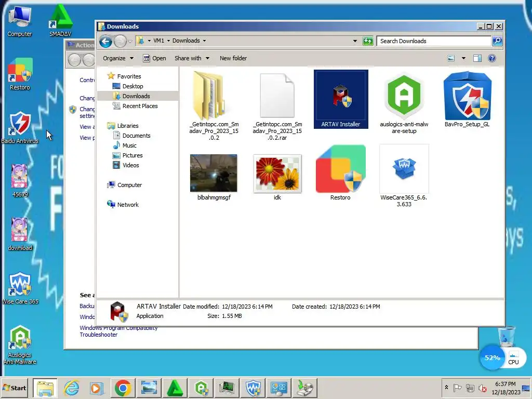
Task: Select the auslogics-anti-malware-setup file
Action: tap(404, 102)
